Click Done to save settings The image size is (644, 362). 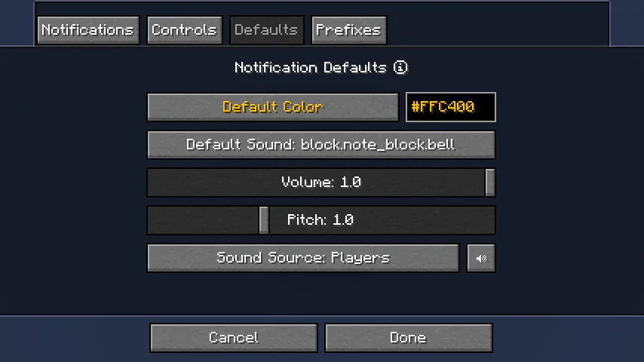[409, 338]
